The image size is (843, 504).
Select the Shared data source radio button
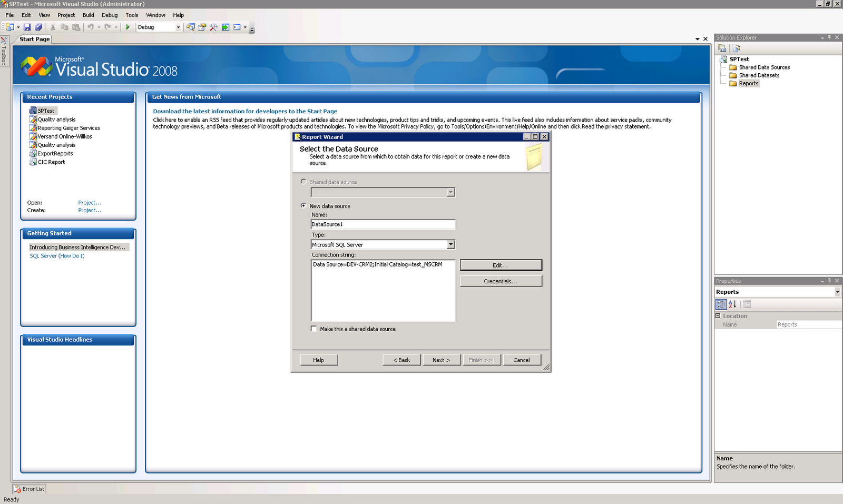pos(303,182)
